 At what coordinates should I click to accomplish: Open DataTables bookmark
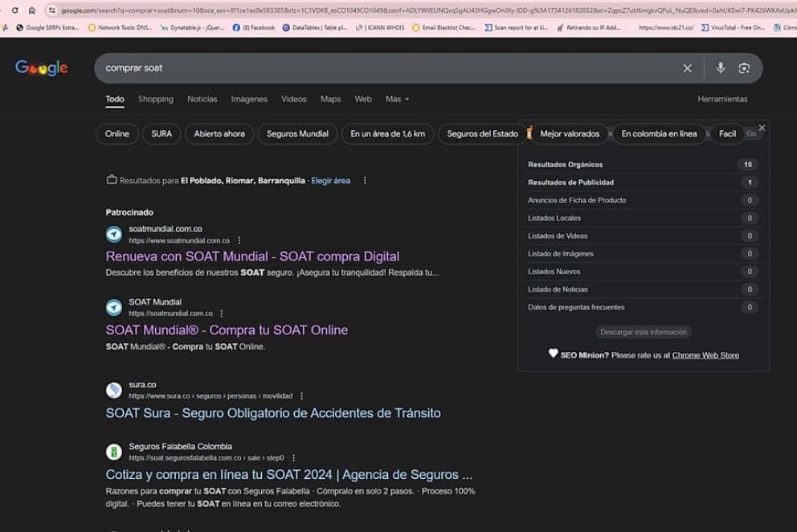click(315, 27)
